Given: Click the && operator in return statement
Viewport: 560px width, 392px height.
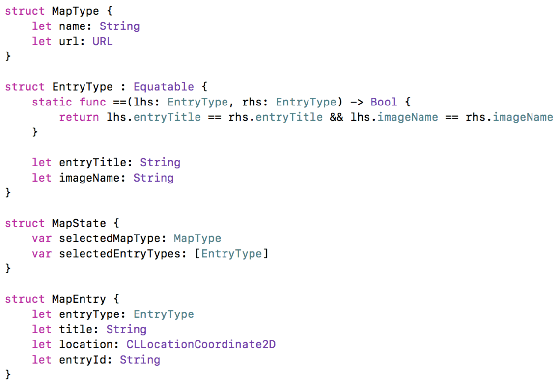Looking at the screenshot, I should (x=336, y=117).
